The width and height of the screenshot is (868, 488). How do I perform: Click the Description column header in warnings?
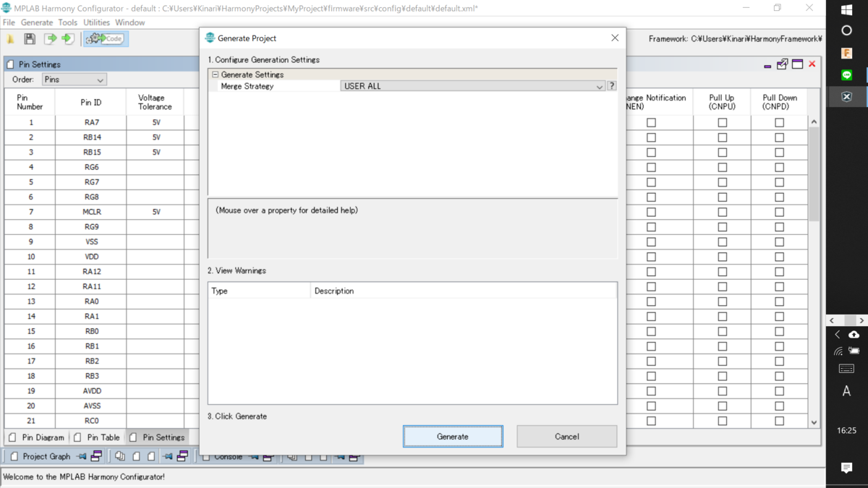point(464,291)
